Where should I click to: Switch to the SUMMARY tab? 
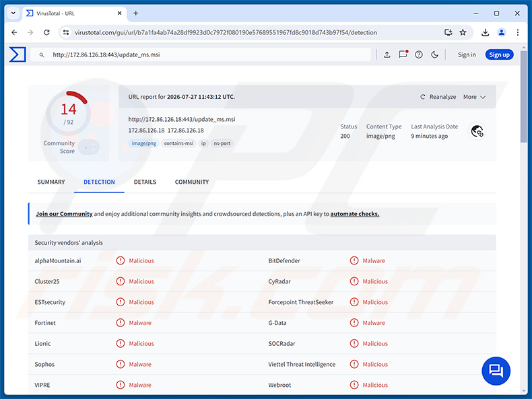(x=51, y=182)
